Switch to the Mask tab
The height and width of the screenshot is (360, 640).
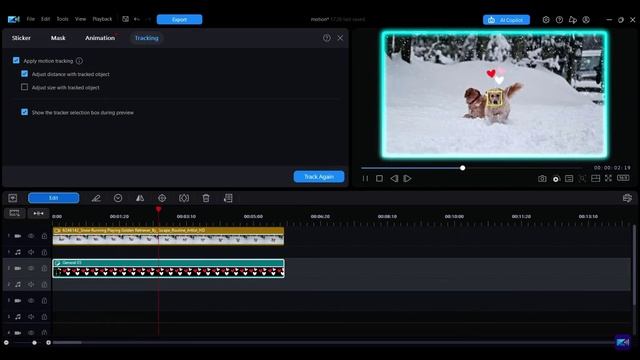pyautogui.click(x=58, y=38)
